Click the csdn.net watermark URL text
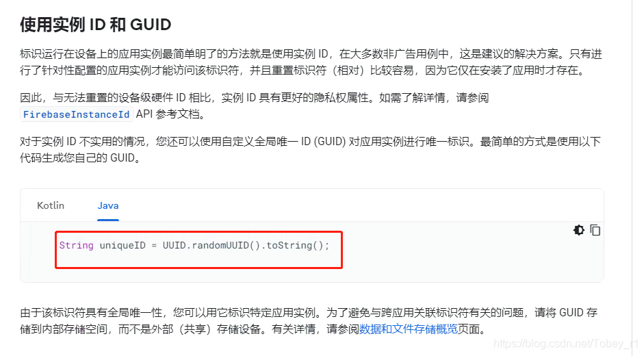Viewport: 644px width, 356px height. pyautogui.click(x=565, y=344)
